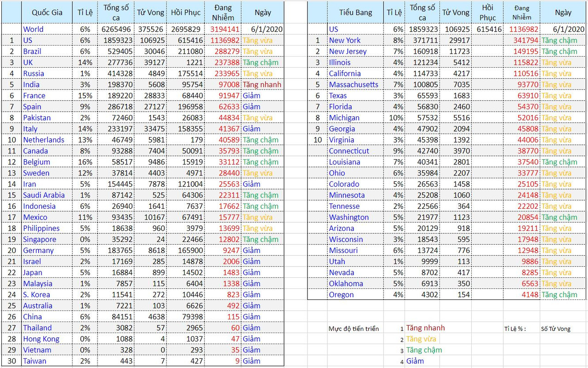Click the 'Italy' country cell
Image resolution: width=588 pixels, height=368 pixels.
point(47,129)
